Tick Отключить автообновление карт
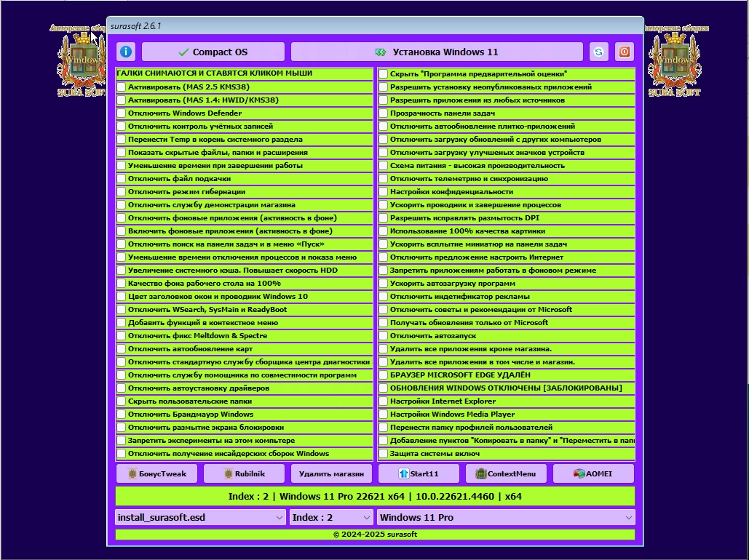 click(x=122, y=348)
